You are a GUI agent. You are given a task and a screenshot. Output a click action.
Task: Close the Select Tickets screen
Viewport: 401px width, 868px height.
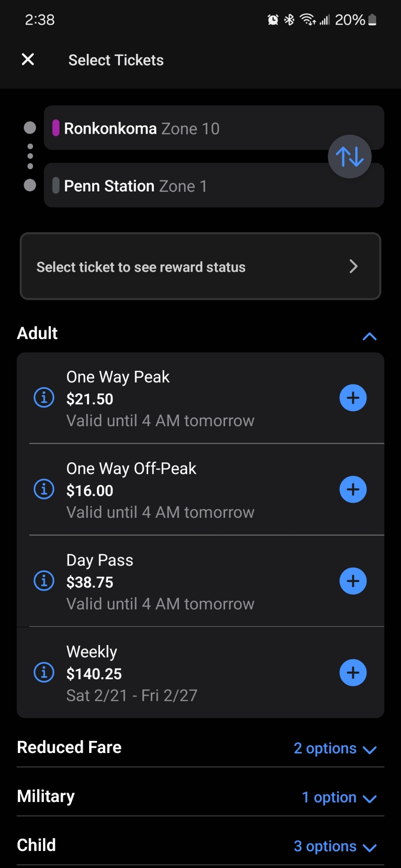(x=28, y=59)
